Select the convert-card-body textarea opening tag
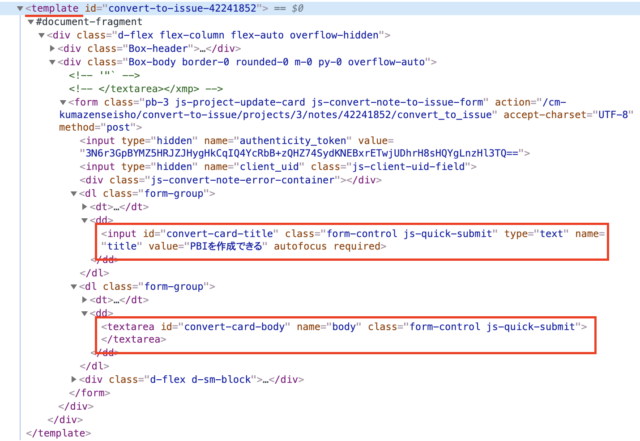The height and width of the screenshot is (441, 640). coord(344,327)
